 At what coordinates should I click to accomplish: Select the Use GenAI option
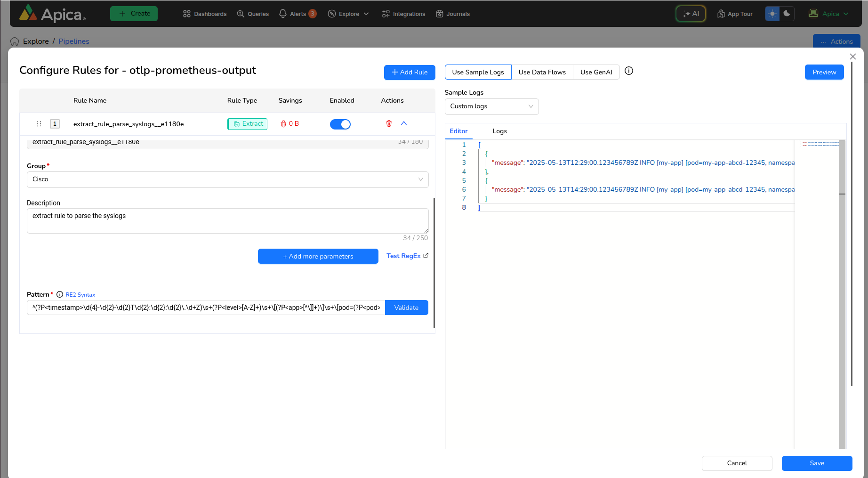coord(596,72)
